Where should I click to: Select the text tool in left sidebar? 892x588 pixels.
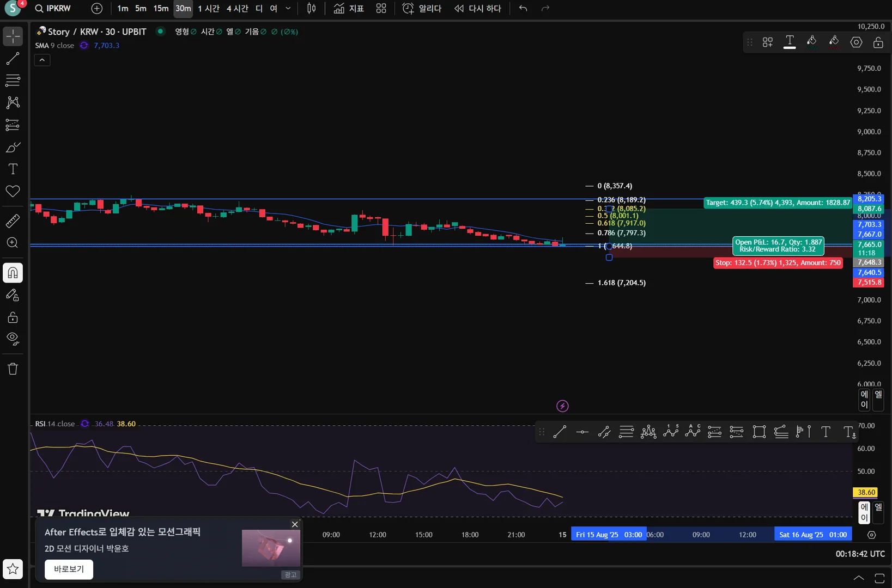coord(13,169)
